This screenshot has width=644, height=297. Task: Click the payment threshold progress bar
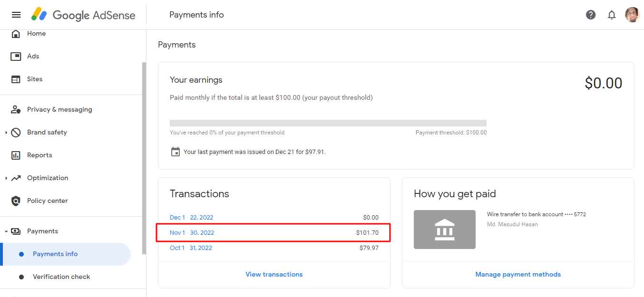pyautogui.click(x=328, y=123)
